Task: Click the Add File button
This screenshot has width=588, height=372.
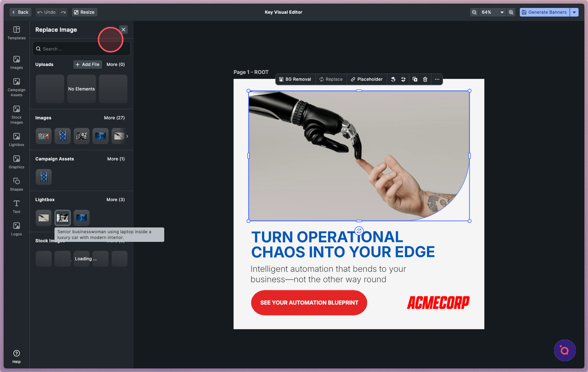Action: 87,65
